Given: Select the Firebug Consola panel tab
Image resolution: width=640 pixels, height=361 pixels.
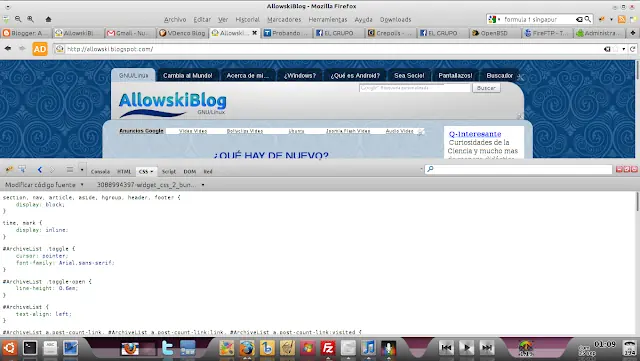Looking at the screenshot, I should (x=100, y=172).
